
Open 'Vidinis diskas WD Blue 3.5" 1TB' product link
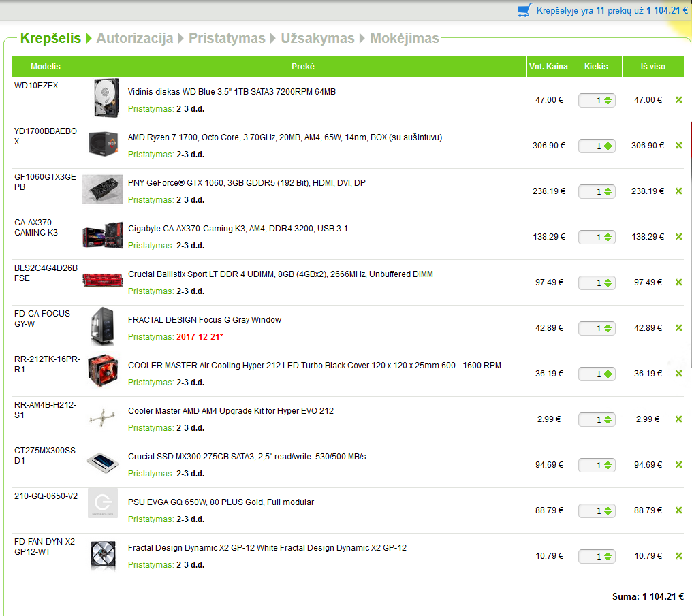click(x=232, y=92)
